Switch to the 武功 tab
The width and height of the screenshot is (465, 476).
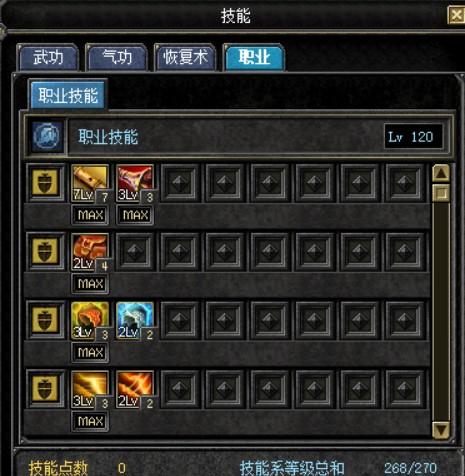pyautogui.click(x=49, y=57)
